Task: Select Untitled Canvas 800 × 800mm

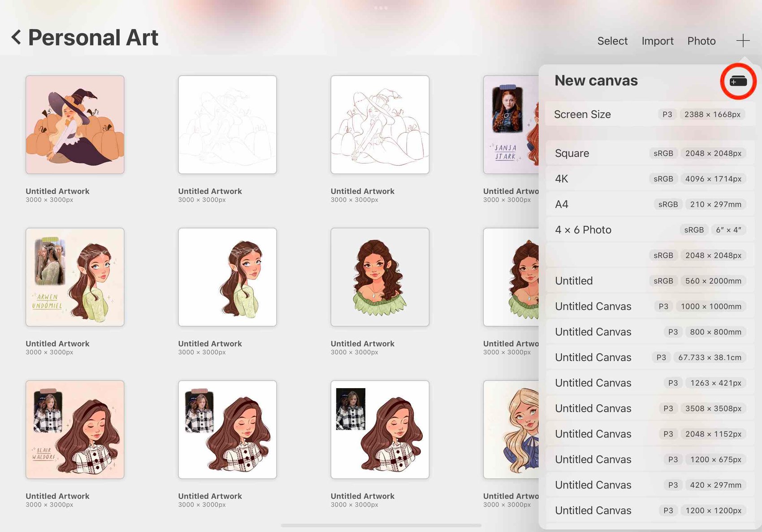Action: pos(650,332)
